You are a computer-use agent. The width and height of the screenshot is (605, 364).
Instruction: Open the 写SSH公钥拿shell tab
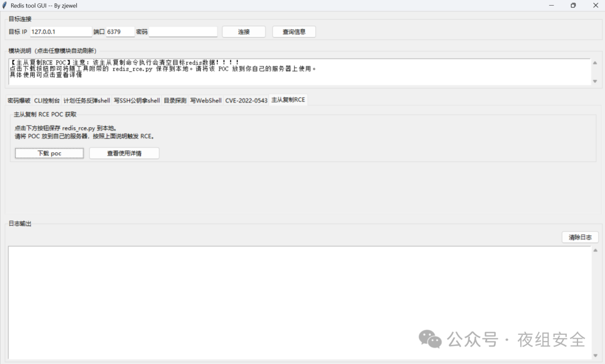pyautogui.click(x=137, y=101)
